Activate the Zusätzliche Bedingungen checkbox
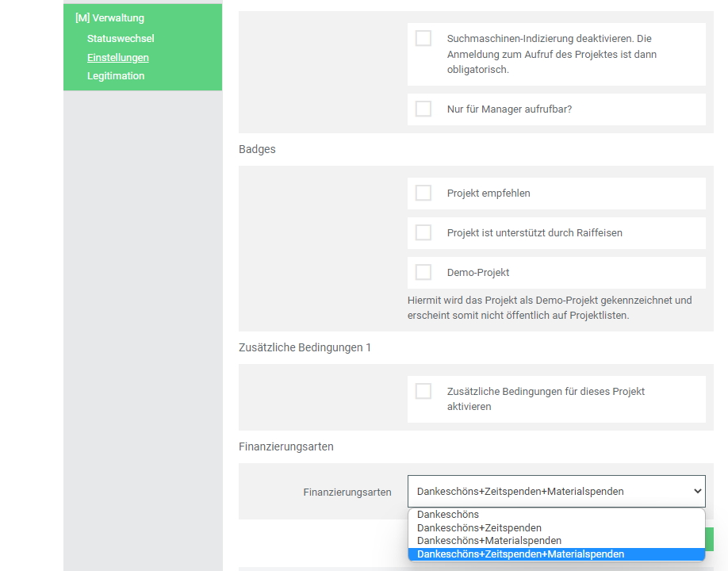 click(423, 391)
